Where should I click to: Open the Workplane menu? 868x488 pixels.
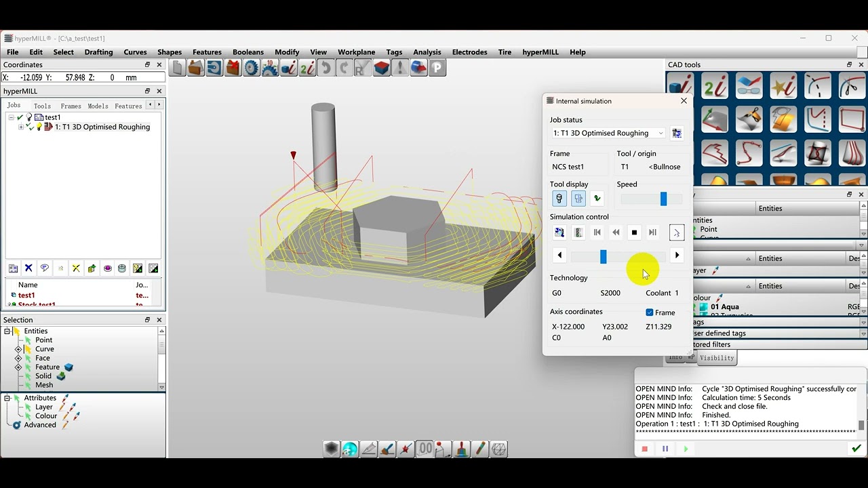[x=357, y=52]
